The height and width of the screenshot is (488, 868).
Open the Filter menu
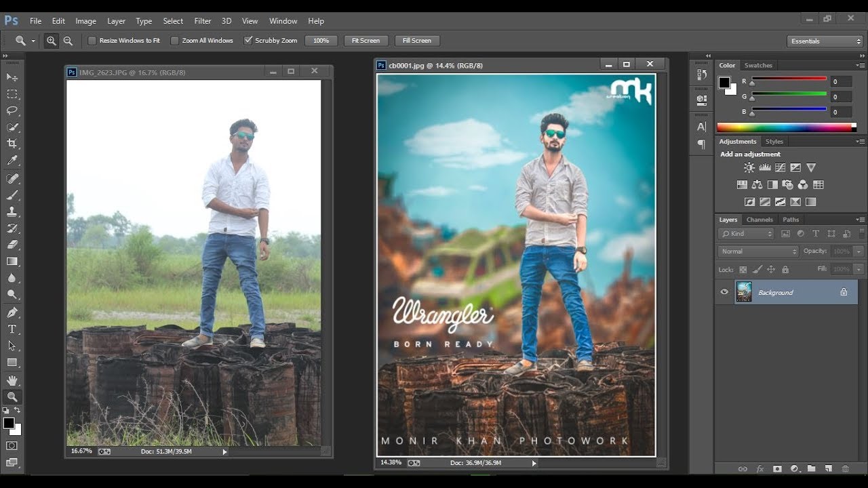click(x=203, y=21)
